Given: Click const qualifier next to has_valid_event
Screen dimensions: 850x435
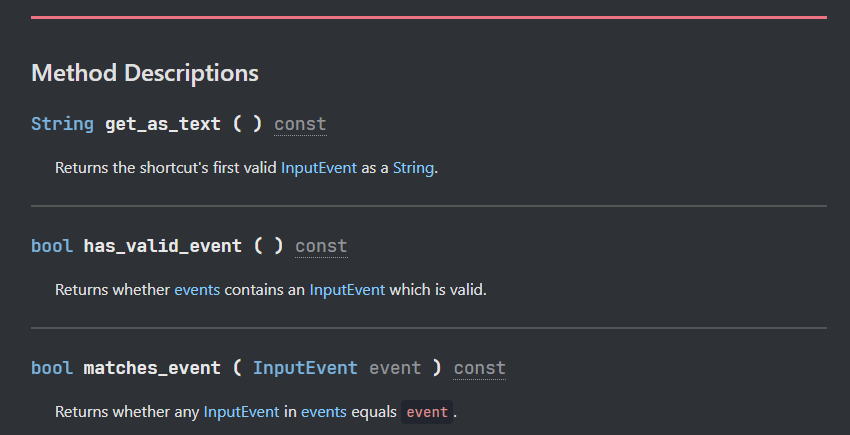Looking at the screenshot, I should click(321, 246).
